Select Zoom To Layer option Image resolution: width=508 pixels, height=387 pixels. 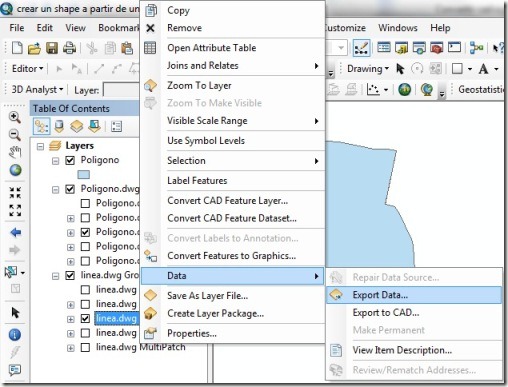click(232, 86)
